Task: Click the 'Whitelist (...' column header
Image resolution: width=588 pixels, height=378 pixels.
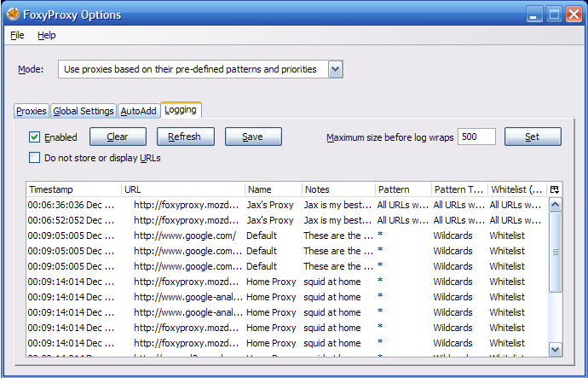Action: 517,189
